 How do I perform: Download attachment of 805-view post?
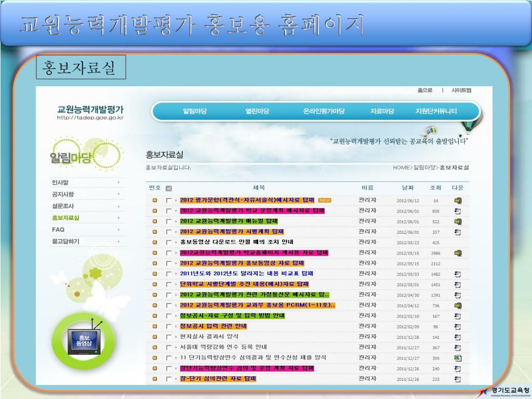click(x=458, y=211)
